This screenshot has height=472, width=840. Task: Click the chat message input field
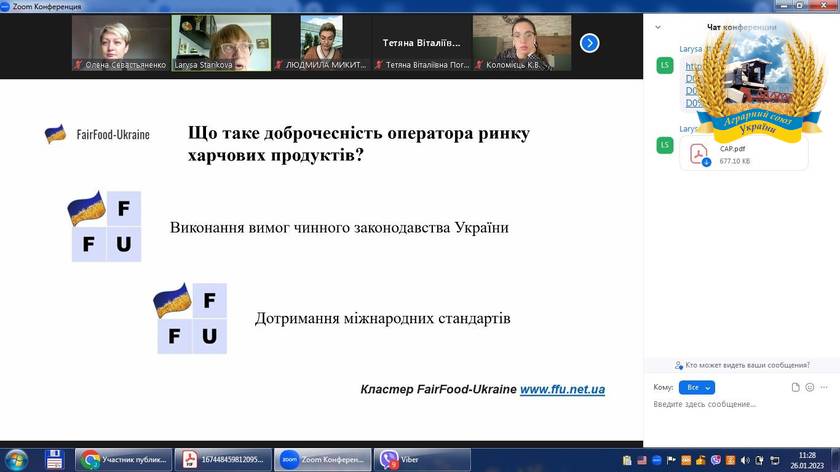tap(739, 404)
